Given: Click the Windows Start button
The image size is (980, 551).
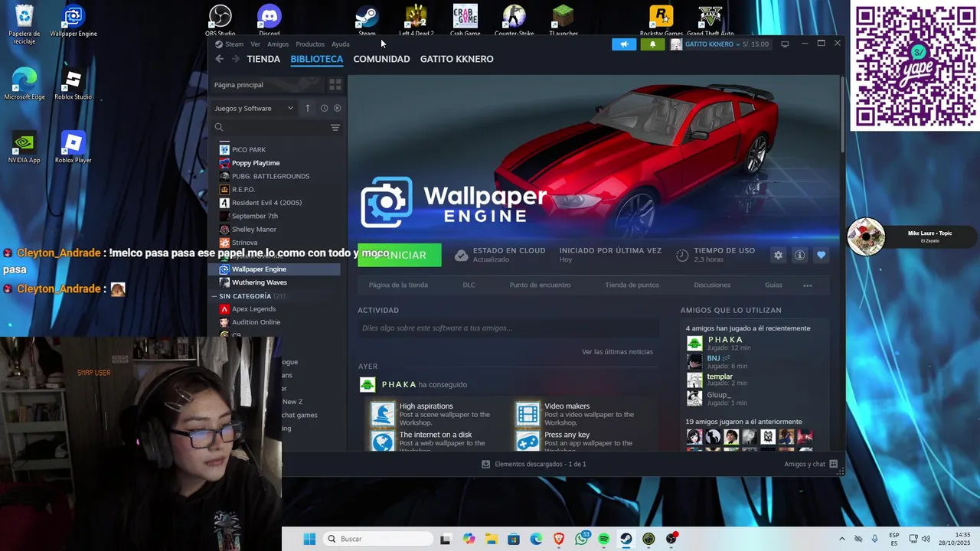Looking at the screenshot, I should (x=309, y=539).
